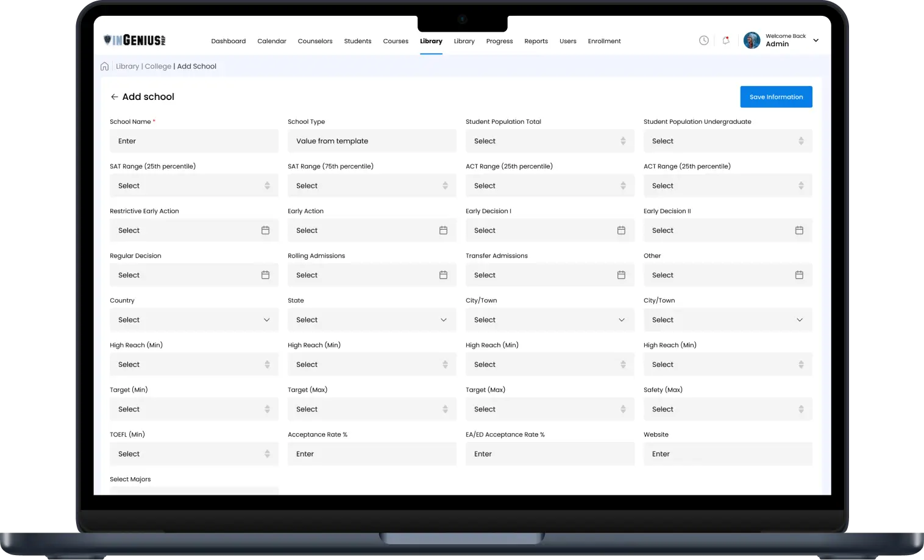Switch to the Reports tab
The image size is (924, 560).
pos(536,41)
